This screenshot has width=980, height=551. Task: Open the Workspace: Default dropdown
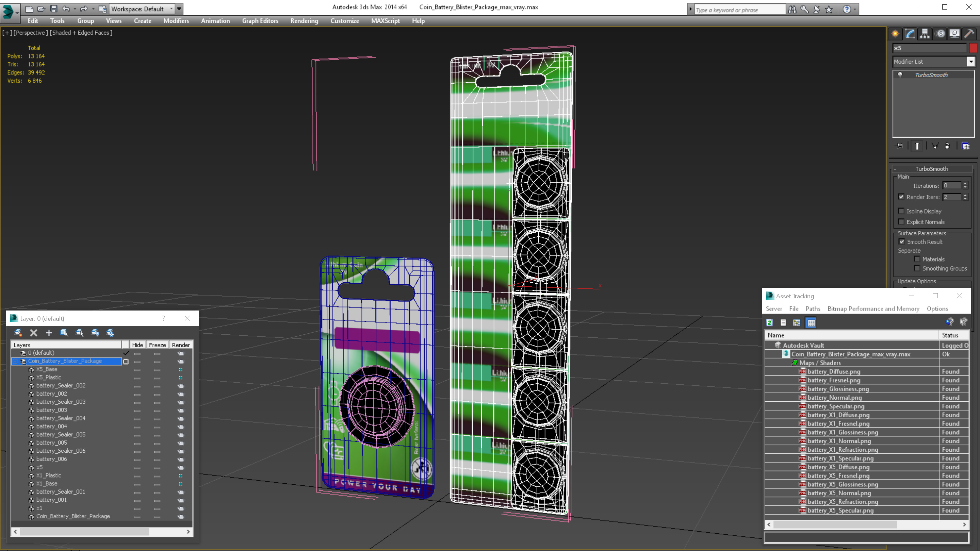click(142, 9)
